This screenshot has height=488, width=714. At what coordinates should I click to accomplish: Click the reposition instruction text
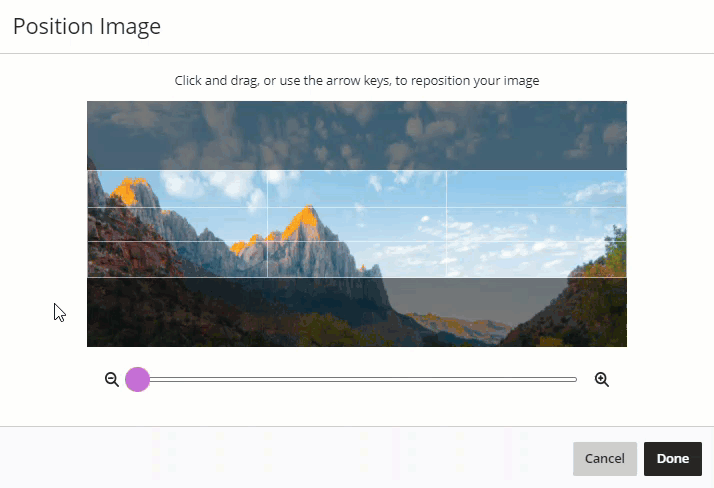(x=357, y=81)
